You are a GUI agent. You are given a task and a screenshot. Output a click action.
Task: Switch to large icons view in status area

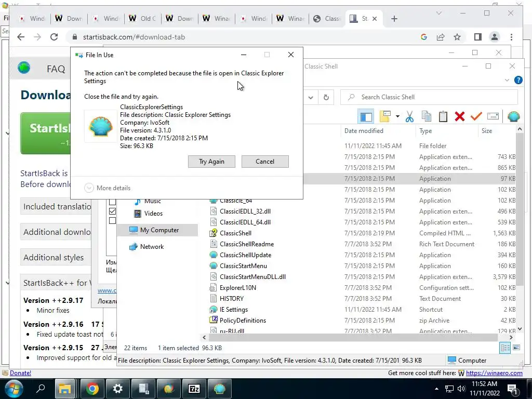516,348
